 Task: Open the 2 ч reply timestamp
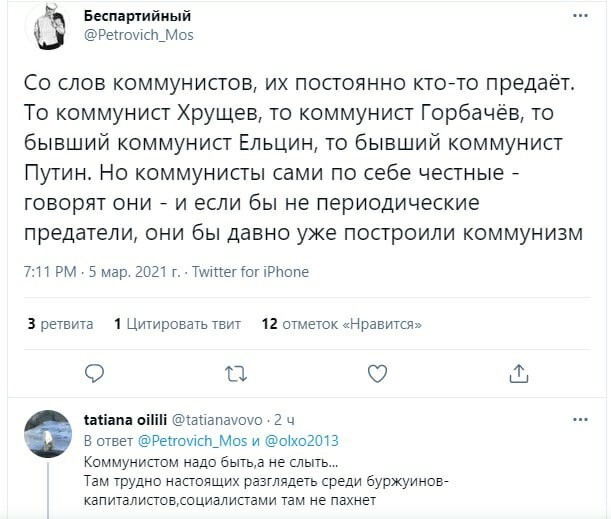284,420
